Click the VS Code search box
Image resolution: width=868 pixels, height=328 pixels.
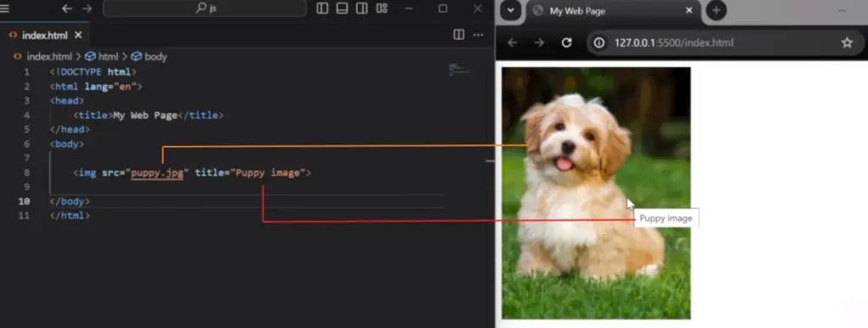point(204,8)
